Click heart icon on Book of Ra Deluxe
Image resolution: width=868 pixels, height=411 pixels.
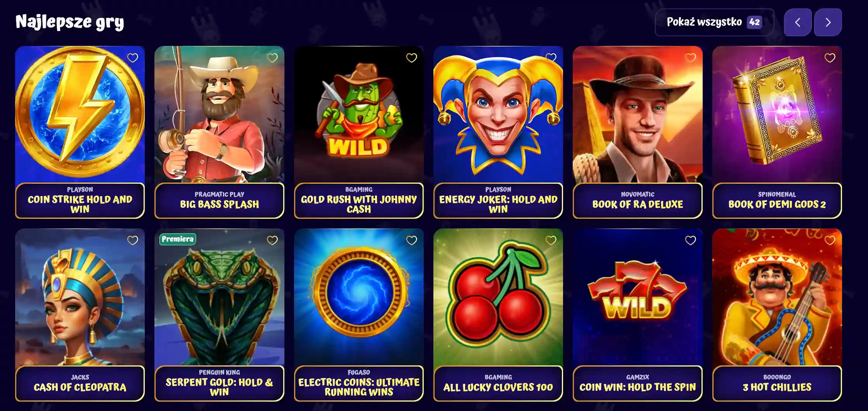point(690,58)
